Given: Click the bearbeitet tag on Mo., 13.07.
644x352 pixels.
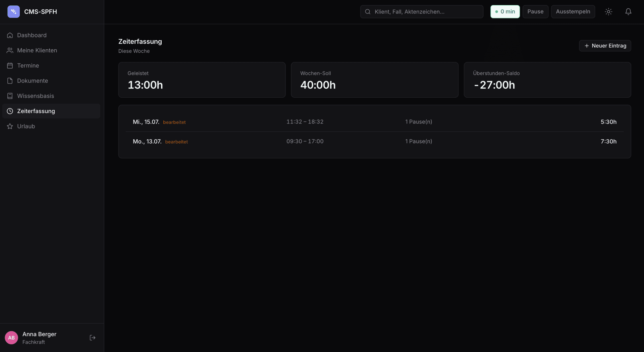Looking at the screenshot, I should point(176,142).
